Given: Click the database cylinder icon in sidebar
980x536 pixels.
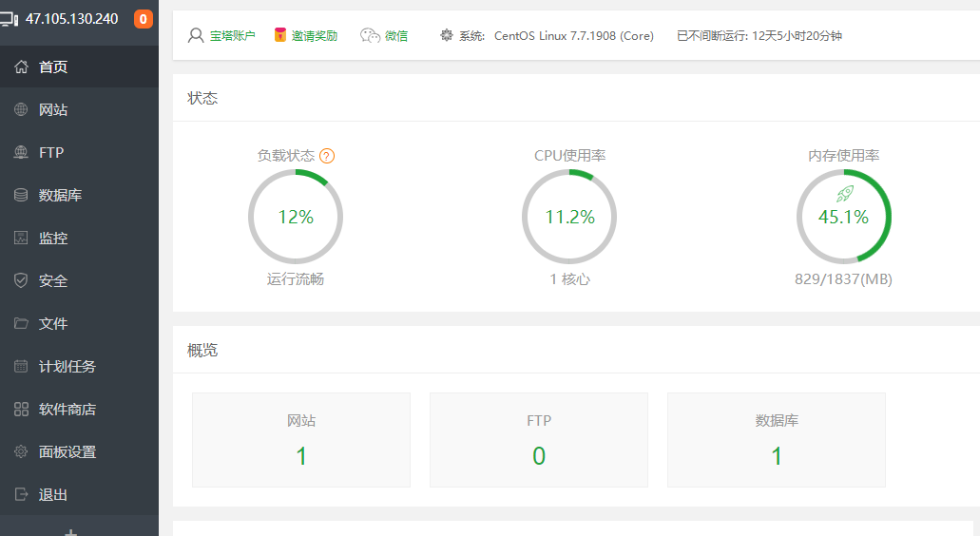Looking at the screenshot, I should tap(21, 195).
